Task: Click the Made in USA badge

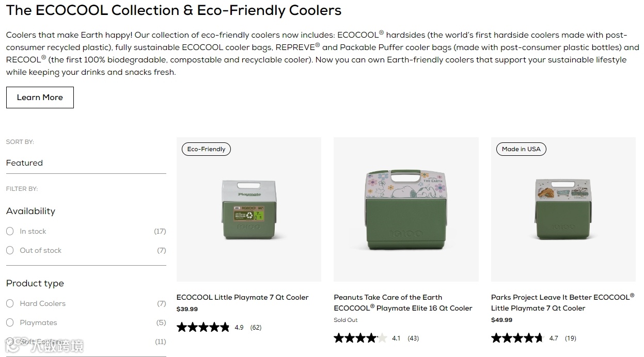Action: coord(521,149)
